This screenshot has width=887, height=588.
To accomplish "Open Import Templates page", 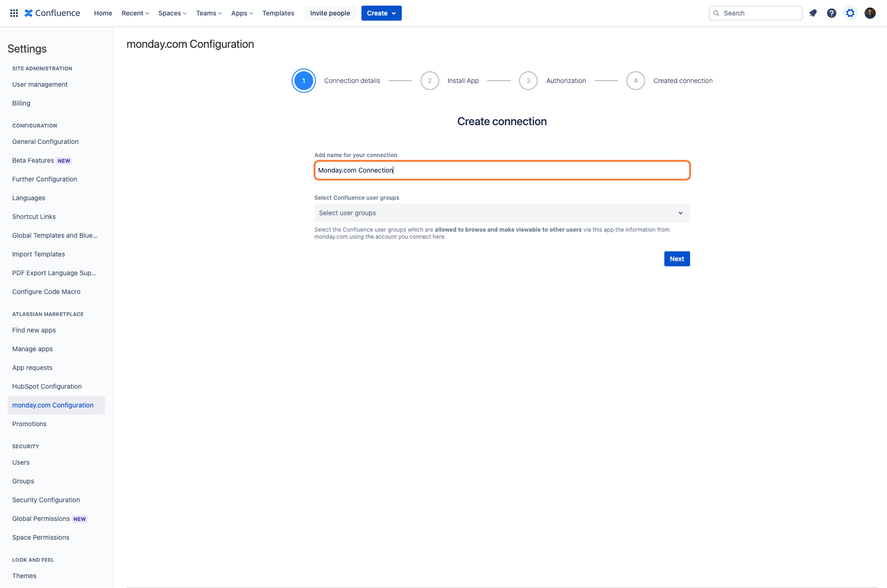I will pos(38,254).
